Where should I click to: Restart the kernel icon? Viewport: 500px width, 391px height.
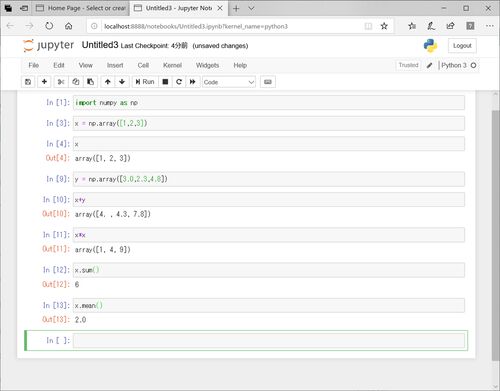tap(179, 82)
